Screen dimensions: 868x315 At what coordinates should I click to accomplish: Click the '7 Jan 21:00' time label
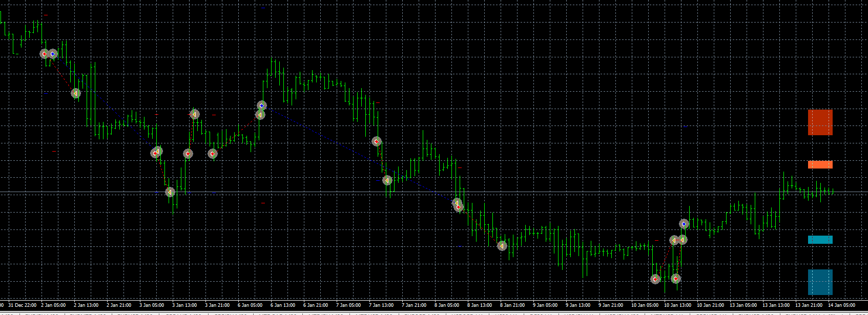coord(414,305)
